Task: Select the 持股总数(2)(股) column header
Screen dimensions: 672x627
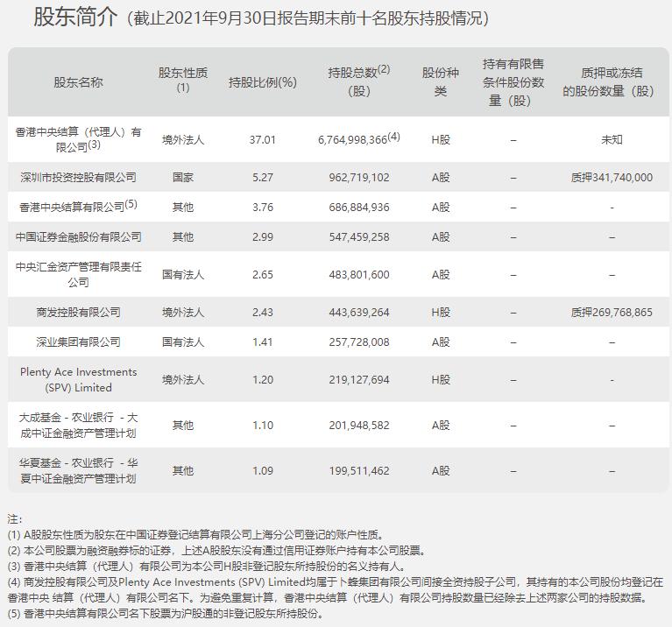Action: pyautogui.click(x=359, y=81)
